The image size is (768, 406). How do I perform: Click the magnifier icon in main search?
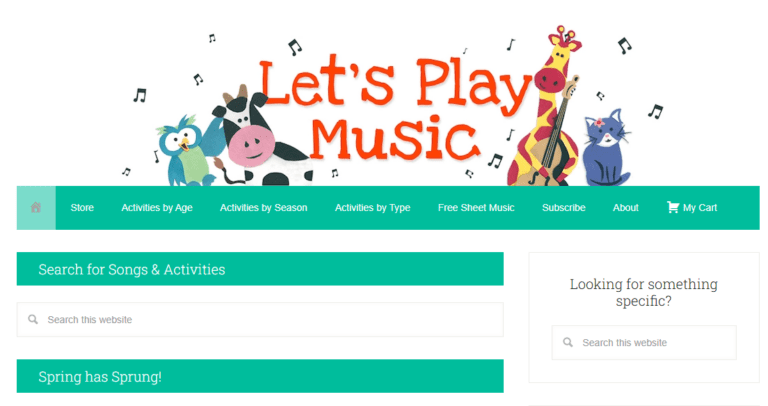tap(33, 319)
